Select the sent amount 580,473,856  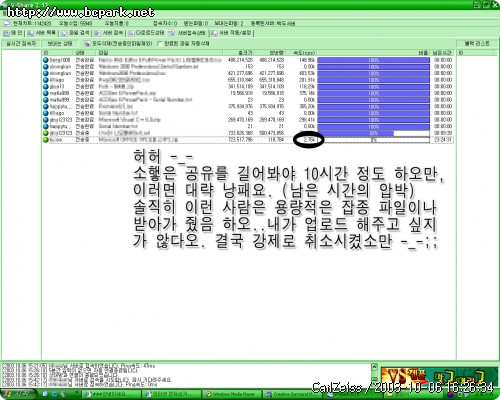point(272,133)
